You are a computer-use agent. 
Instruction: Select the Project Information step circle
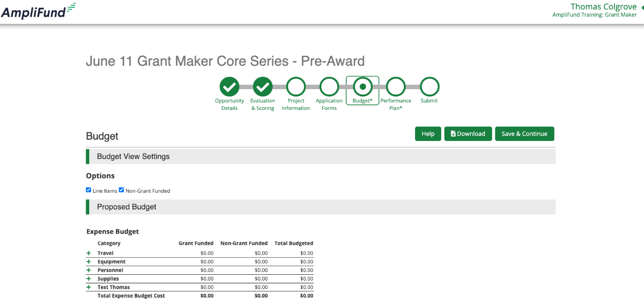(x=296, y=86)
